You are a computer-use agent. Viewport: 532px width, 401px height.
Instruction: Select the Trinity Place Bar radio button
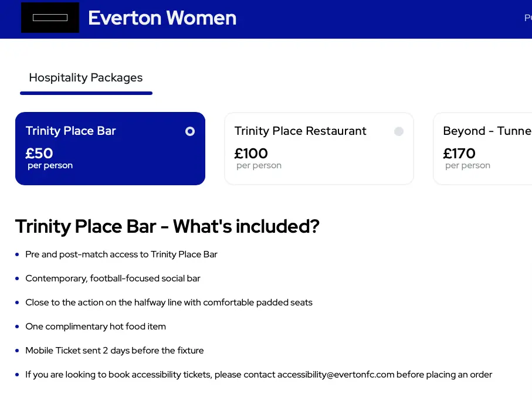pos(190,131)
